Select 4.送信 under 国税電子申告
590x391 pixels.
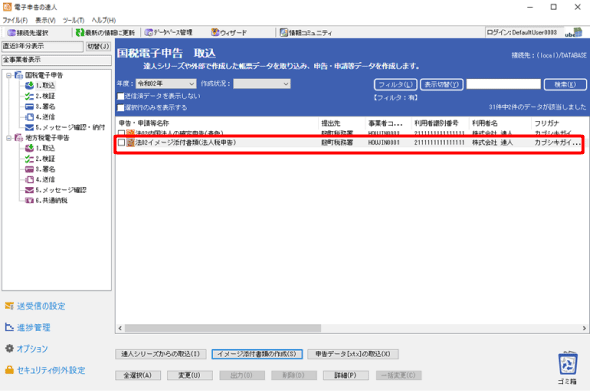point(40,117)
